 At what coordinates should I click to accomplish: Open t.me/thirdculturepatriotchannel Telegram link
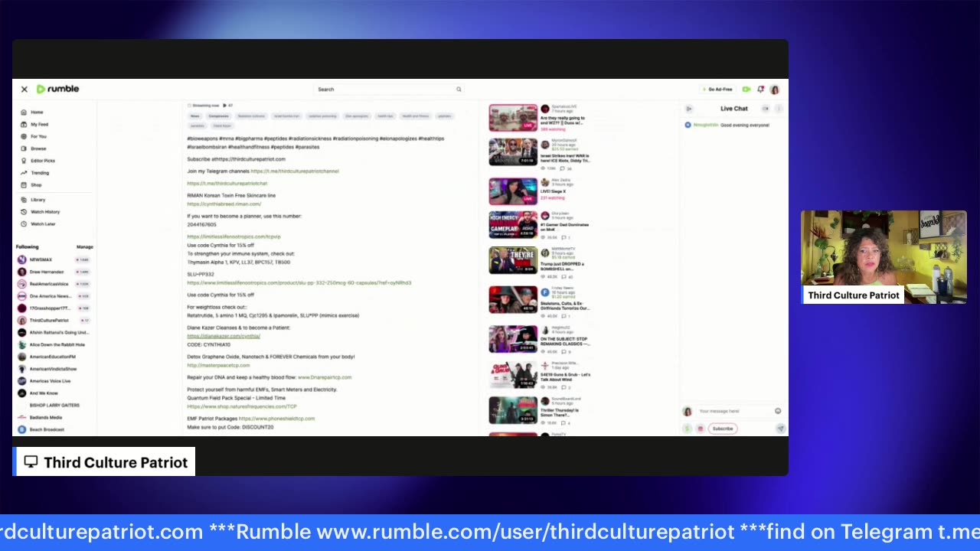(x=295, y=171)
